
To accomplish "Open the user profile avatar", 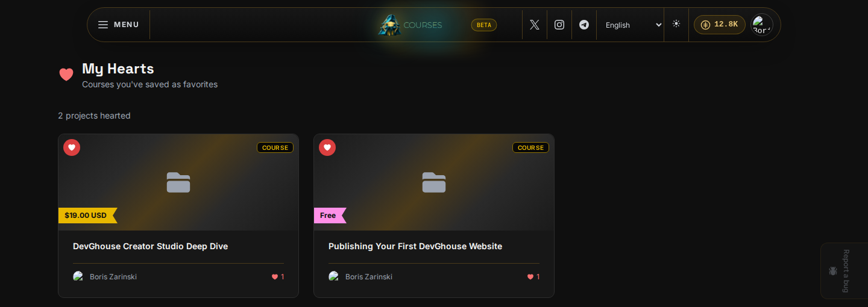I will tap(762, 25).
